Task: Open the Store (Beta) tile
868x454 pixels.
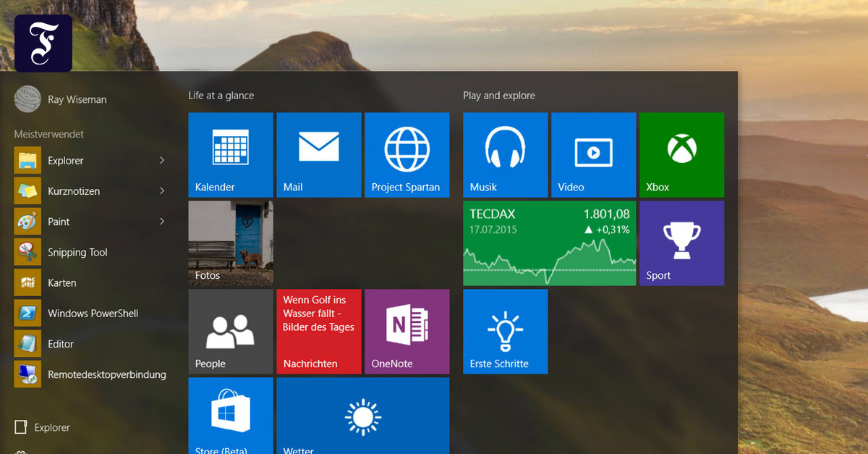Action: point(230,416)
